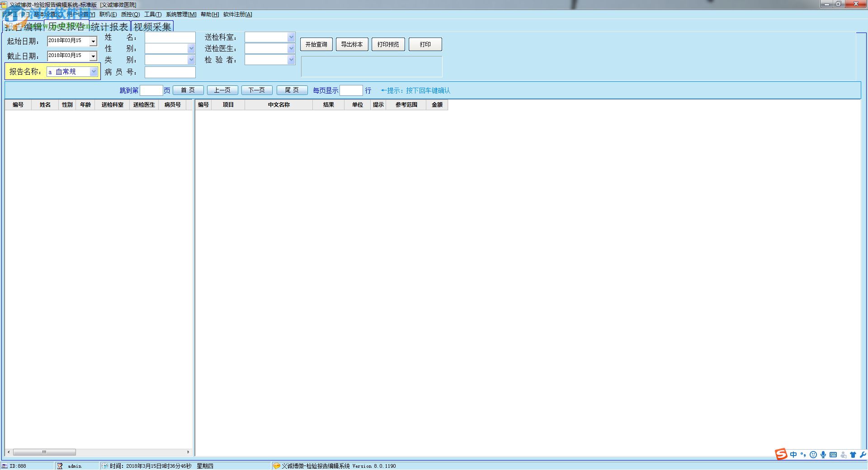Image resolution: width=868 pixels, height=470 pixels.
Task: Click the 打印 button
Action: tap(425, 44)
